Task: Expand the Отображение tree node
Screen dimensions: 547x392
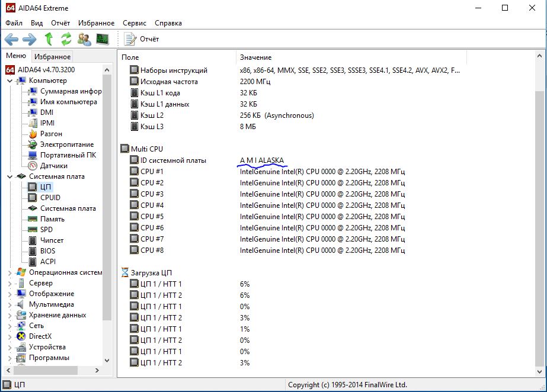Action: click(x=9, y=294)
